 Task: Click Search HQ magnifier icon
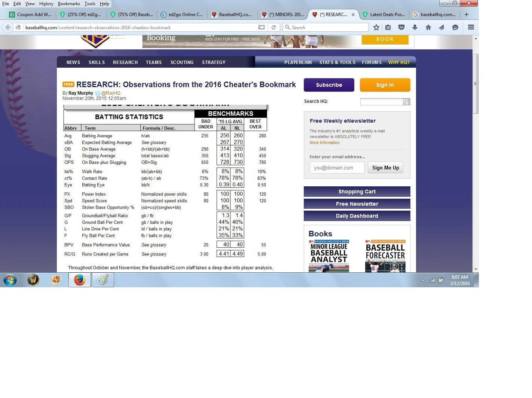(x=406, y=102)
